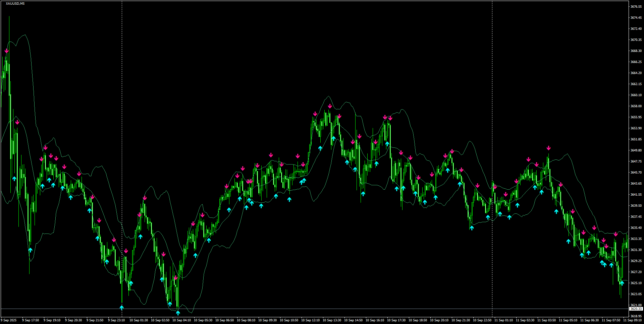The height and width of the screenshot is (324, 644).
Task: Pick the 11 Sep 06:30 time label
Action: [x=589, y=320]
